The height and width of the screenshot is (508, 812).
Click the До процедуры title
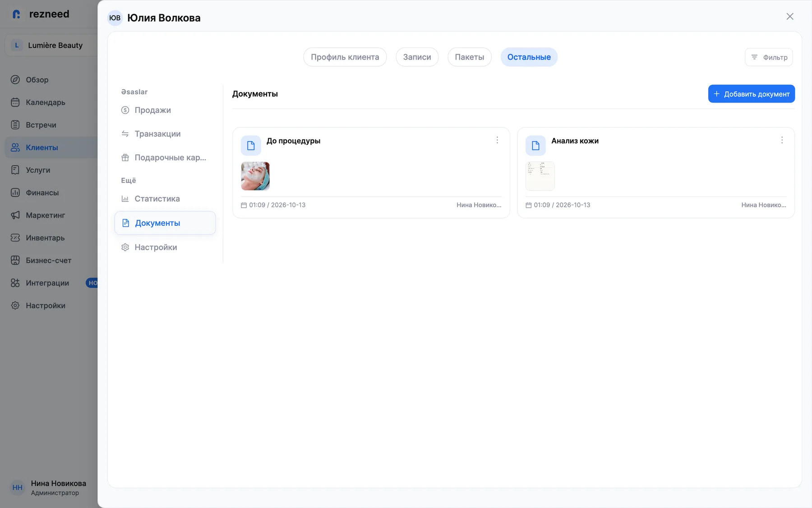click(x=293, y=141)
